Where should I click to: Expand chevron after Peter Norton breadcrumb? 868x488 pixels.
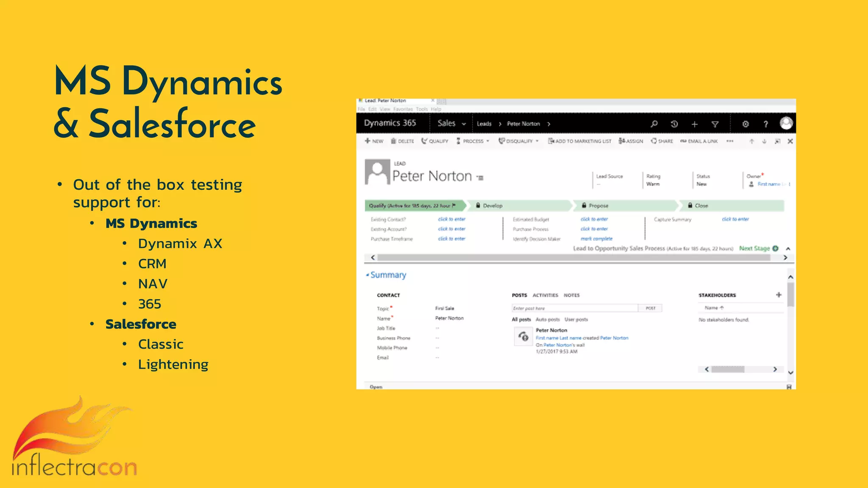[x=548, y=124]
